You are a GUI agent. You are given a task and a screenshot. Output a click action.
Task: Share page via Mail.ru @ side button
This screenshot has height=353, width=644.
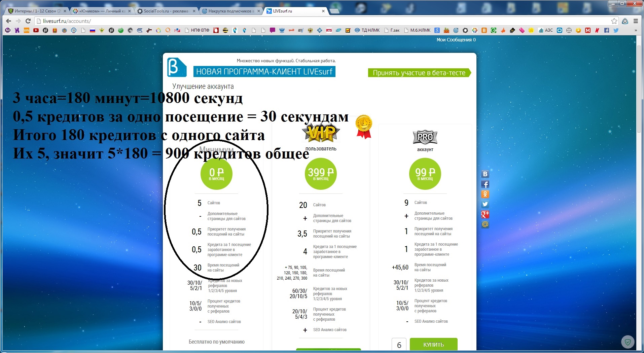coord(485,224)
